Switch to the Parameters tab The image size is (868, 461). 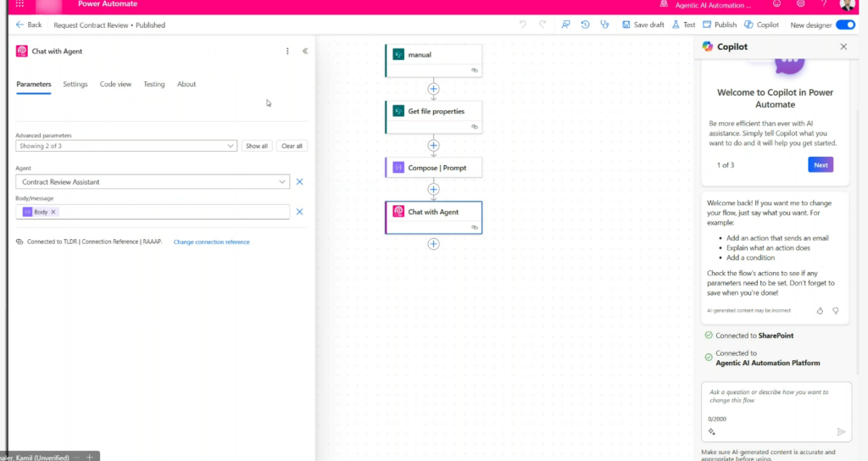click(34, 84)
